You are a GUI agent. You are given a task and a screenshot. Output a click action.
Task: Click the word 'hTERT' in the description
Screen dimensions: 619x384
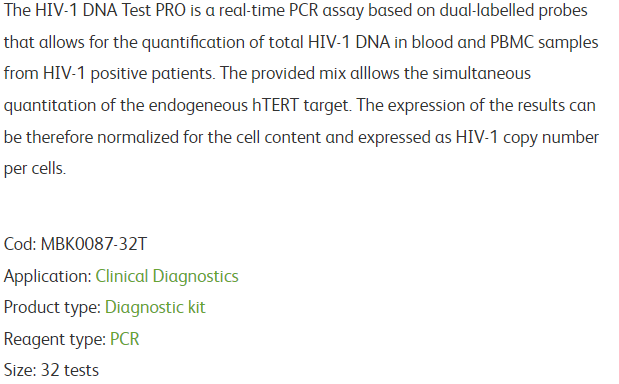[x=276, y=105]
